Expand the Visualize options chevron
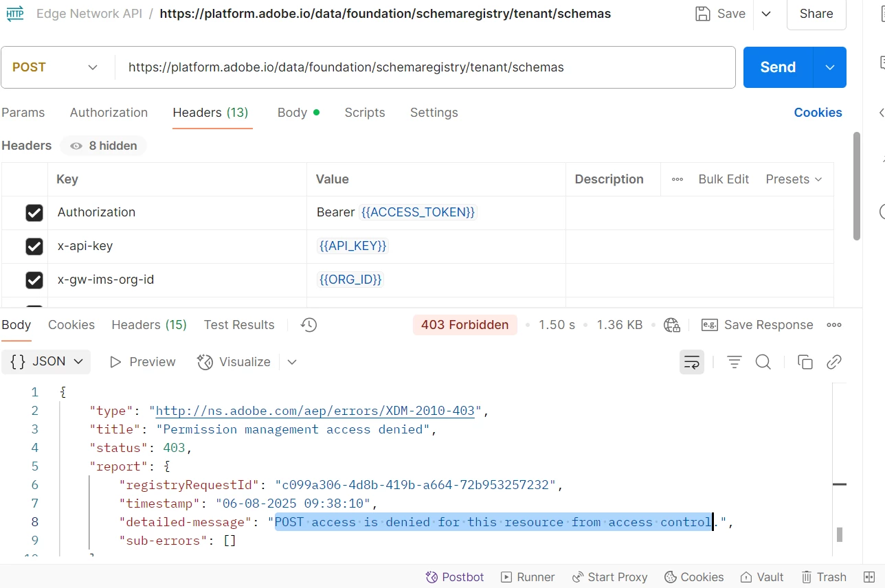 tap(292, 362)
